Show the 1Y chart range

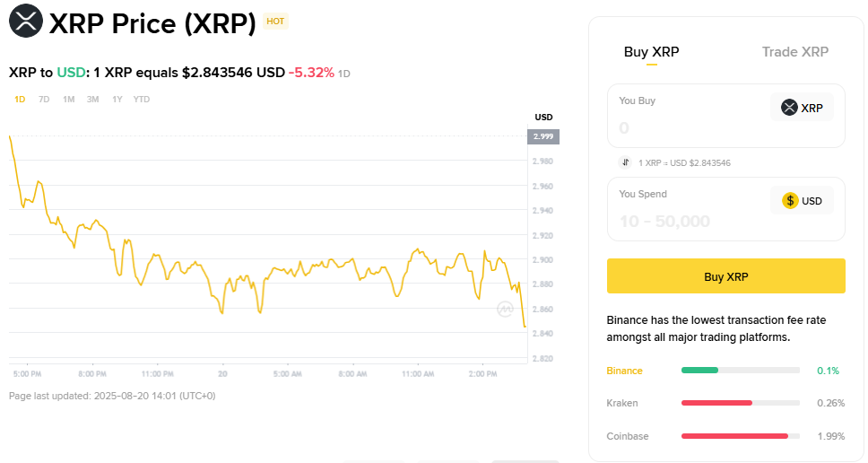click(x=117, y=99)
